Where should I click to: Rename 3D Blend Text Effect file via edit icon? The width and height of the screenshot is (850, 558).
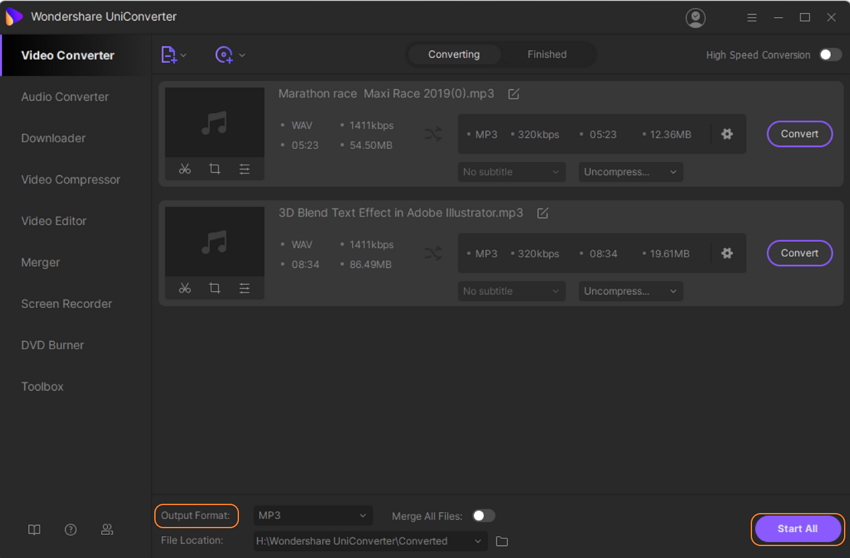pyautogui.click(x=543, y=213)
